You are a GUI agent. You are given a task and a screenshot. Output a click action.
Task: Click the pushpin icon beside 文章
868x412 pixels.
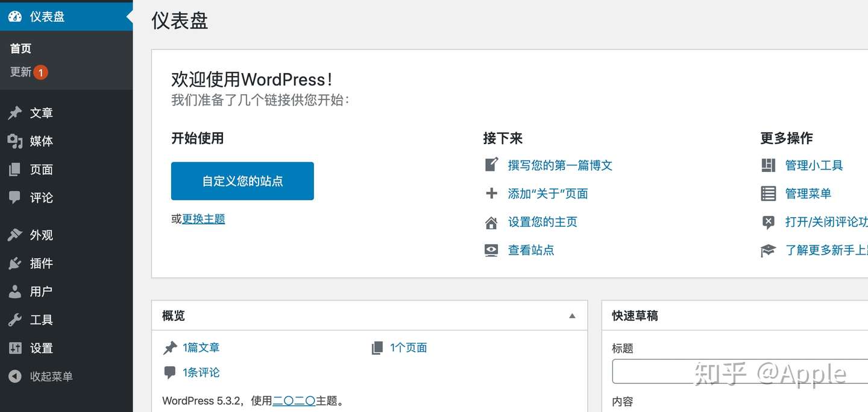pyautogui.click(x=15, y=113)
